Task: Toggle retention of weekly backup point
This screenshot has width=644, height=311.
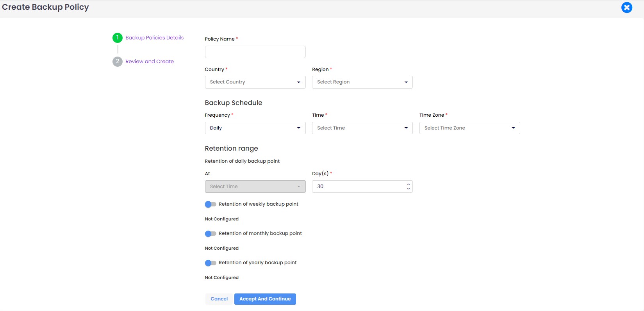Action: [211, 204]
